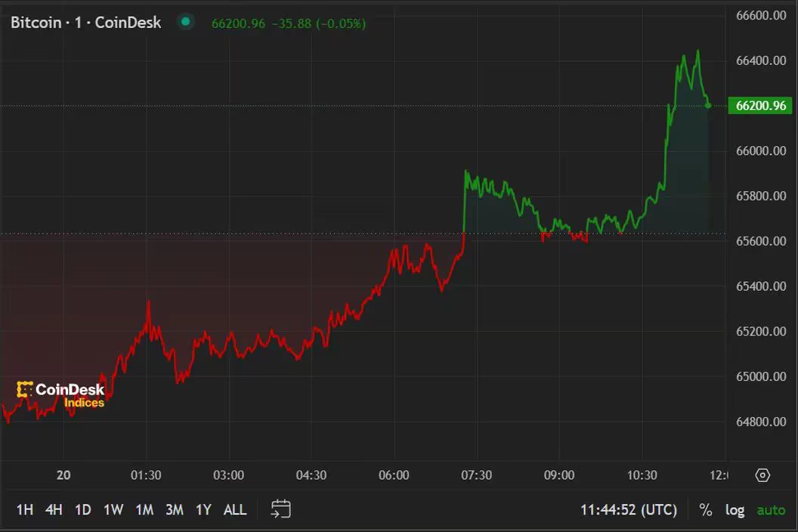Image resolution: width=798 pixels, height=532 pixels.
Task: Click the CoinDesk Indices logo
Action: pos(61,394)
